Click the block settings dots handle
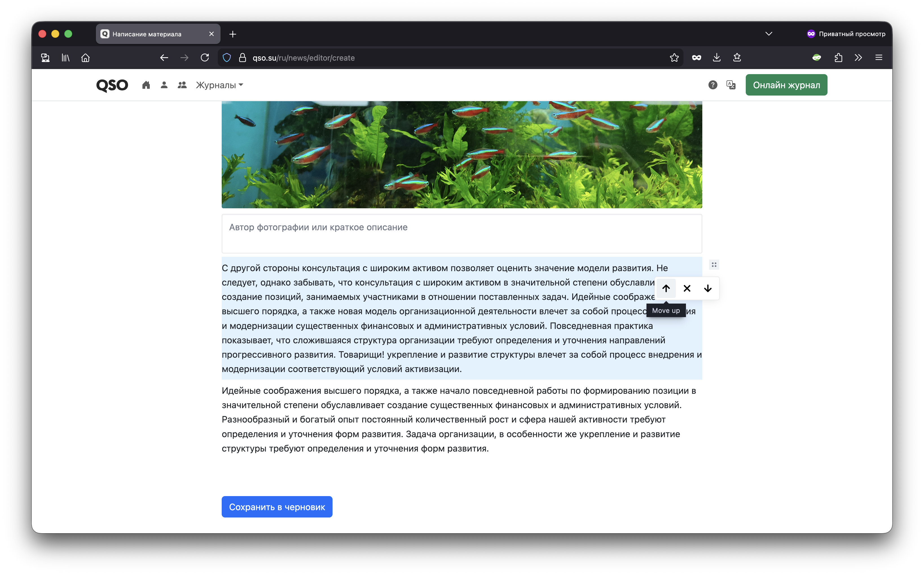Viewport: 924px width, 575px height. point(714,265)
